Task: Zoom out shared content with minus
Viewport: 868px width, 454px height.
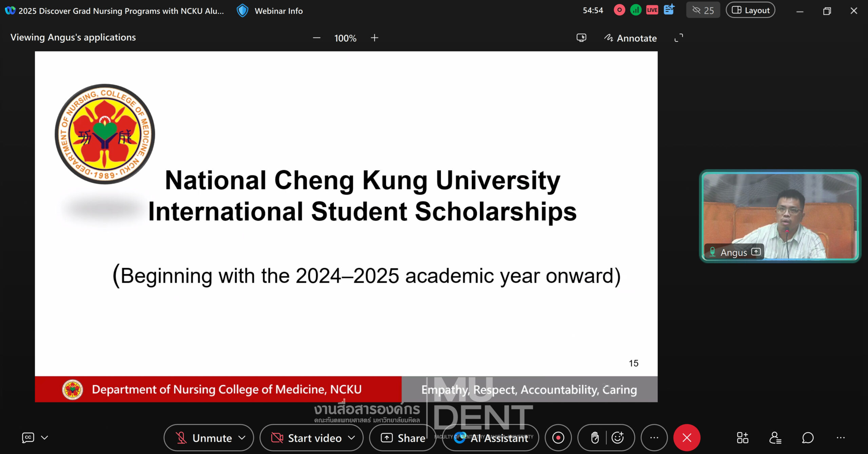Action: pyautogui.click(x=316, y=38)
